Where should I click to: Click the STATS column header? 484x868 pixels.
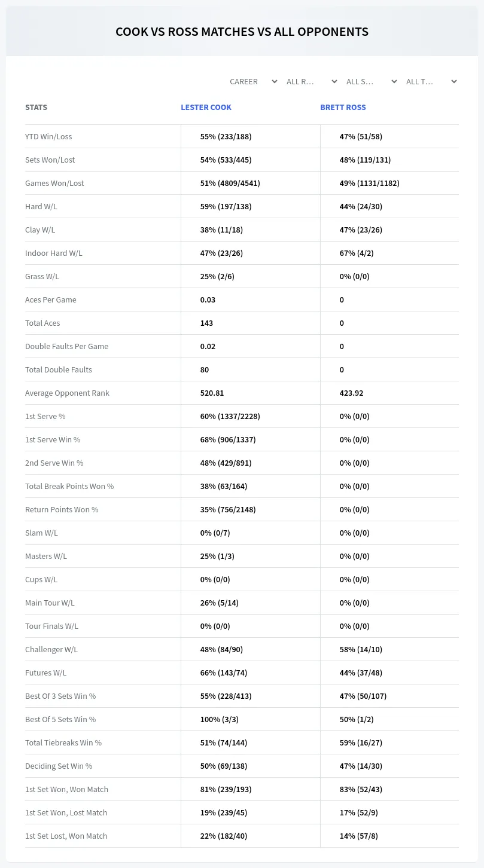(x=36, y=108)
